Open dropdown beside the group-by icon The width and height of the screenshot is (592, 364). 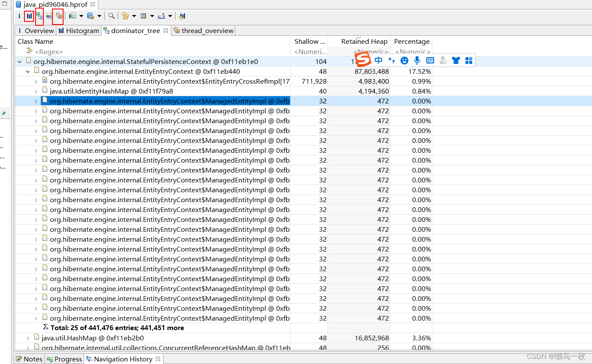click(x=134, y=16)
